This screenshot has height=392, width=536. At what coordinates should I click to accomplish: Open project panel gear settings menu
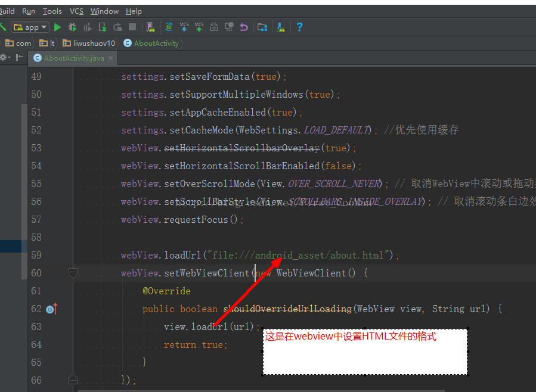coord(5,57)
